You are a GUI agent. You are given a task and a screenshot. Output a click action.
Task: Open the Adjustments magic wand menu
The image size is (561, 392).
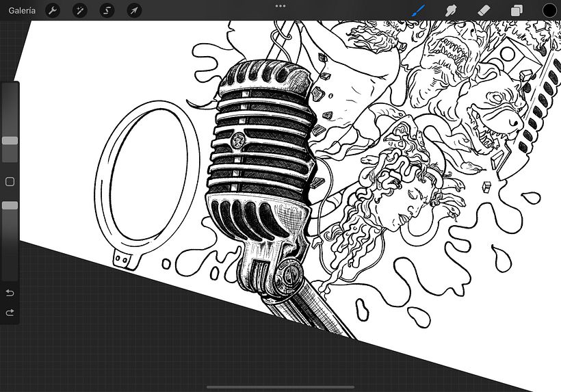click(80, 11)
